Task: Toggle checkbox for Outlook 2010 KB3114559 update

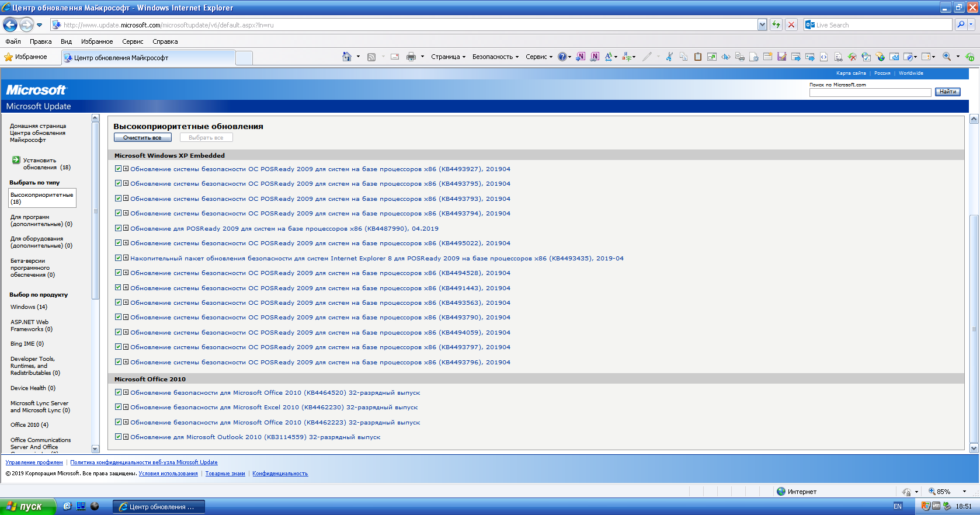Action: coord(118,437)
